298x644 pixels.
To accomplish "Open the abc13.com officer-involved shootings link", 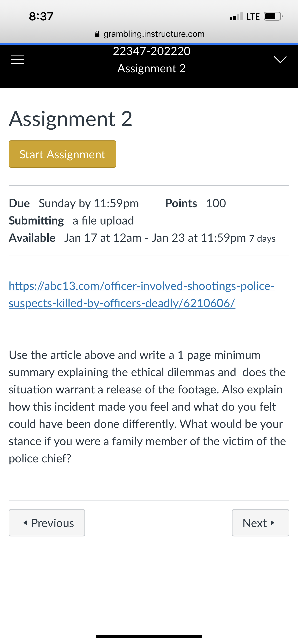I will (142, 294).
